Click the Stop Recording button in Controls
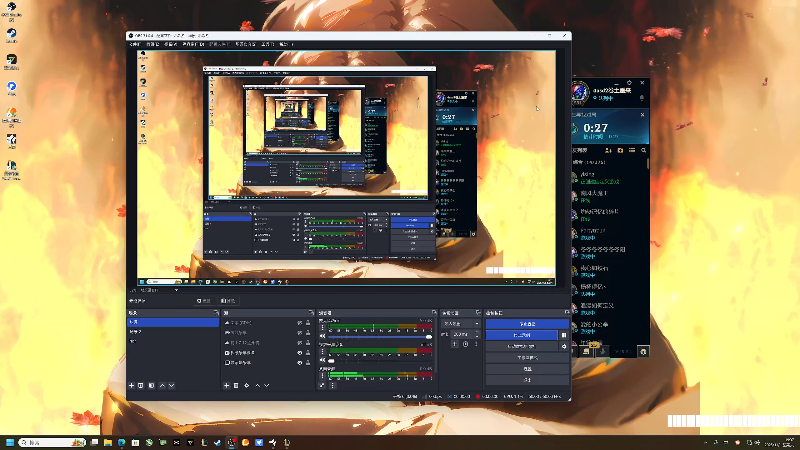 coord(521,335)
